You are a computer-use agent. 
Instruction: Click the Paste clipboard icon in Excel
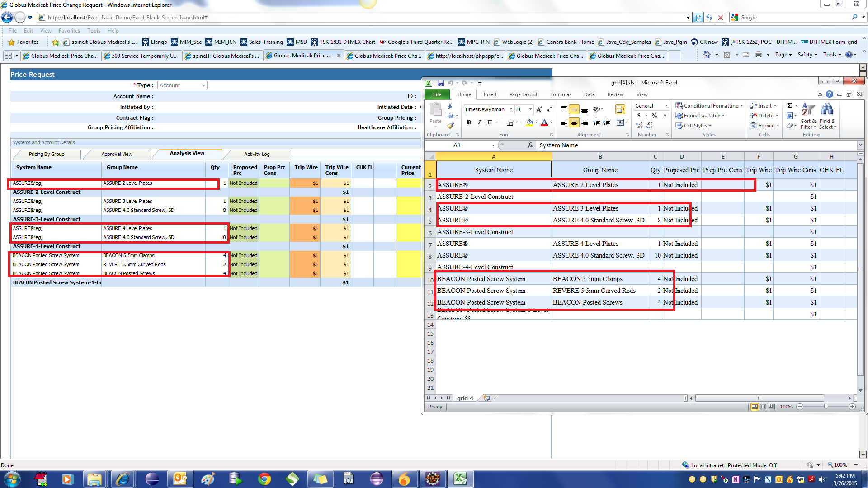pyautogui.click(x=435, y=110)
